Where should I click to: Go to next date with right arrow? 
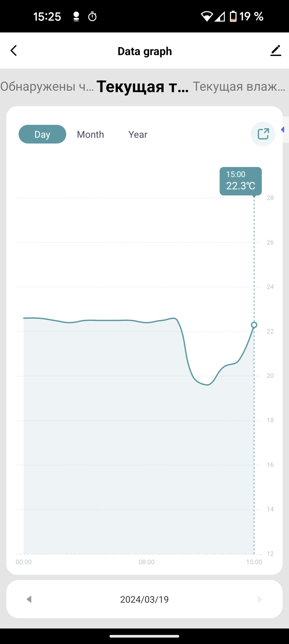[260, 599]
